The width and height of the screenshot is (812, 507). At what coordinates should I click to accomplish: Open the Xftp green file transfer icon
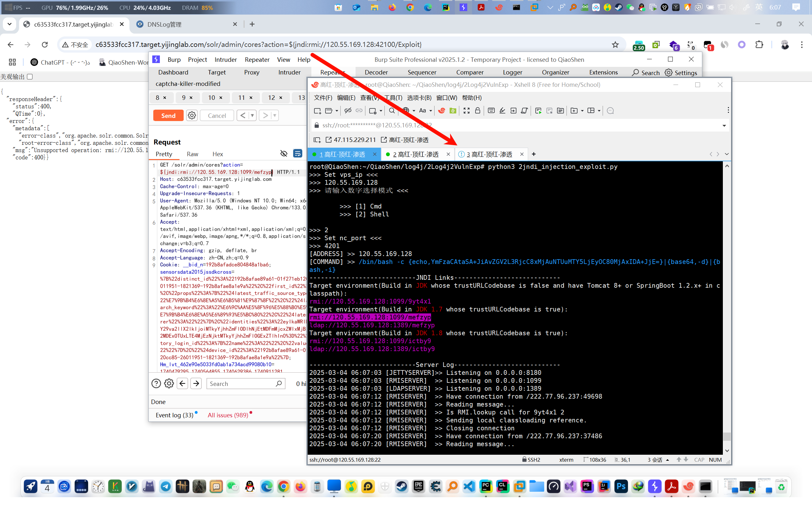point(453,111)
